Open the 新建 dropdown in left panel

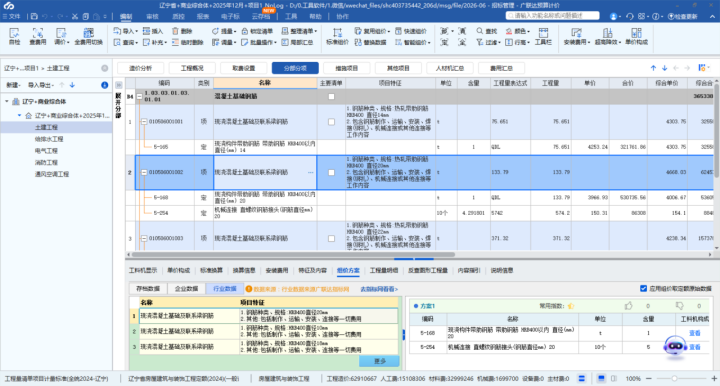(x=13, y=85)
